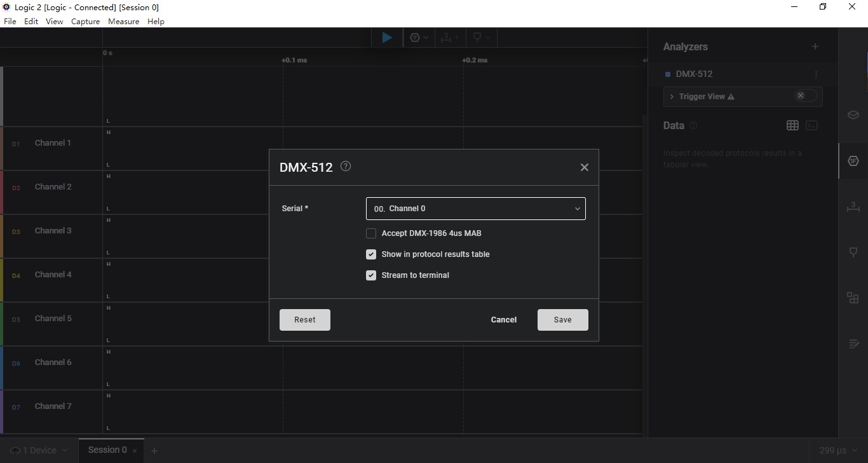Click the Logic 2 app icon
The width and height of the screenshot is (868, 463).
[x=7, y=7]
